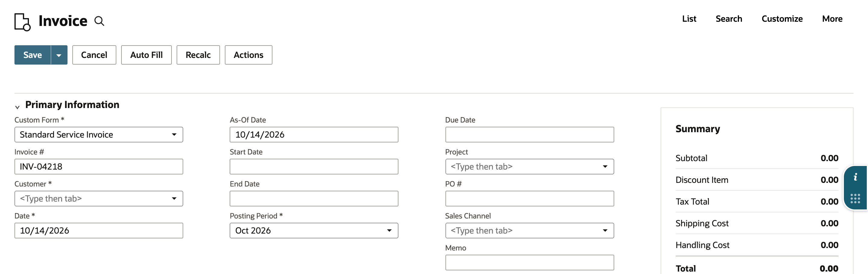Click the Custom Form field label
Image resolution: width=868 pixels, height=274 pixels.
[39, 120]
